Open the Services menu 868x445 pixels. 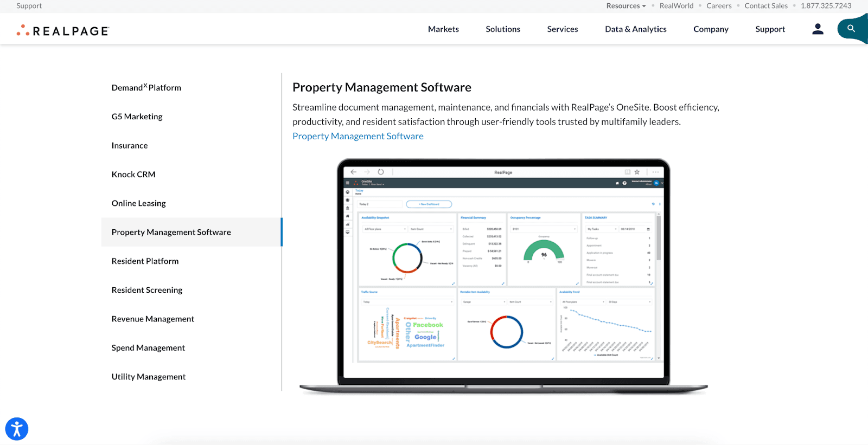tap(563, 29)
